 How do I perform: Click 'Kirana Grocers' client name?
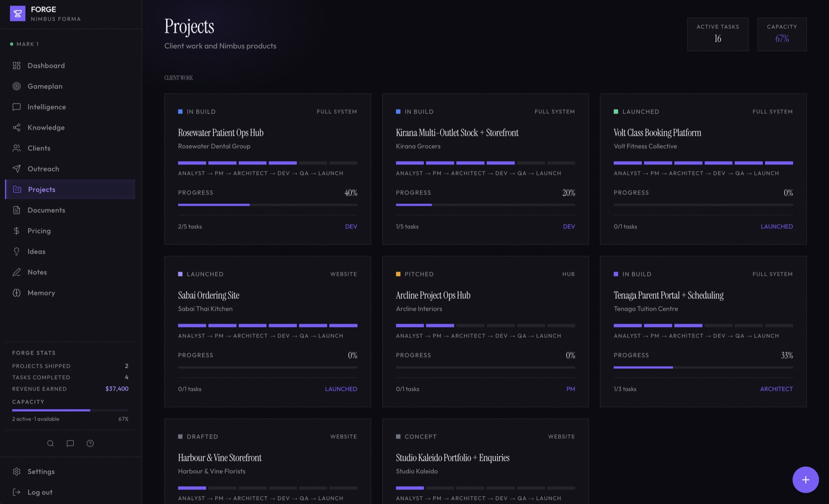pyautogui.click(x=418, y=146)
